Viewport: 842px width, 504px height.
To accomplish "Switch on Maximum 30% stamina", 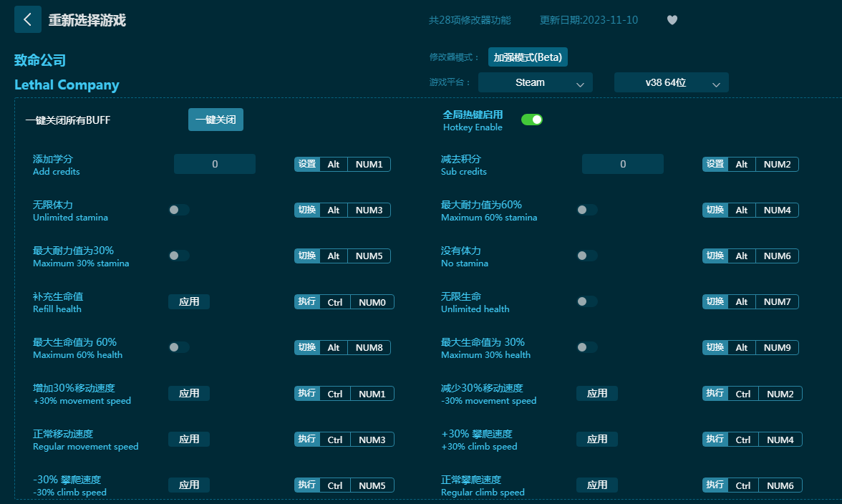I will tap(179, 256).
